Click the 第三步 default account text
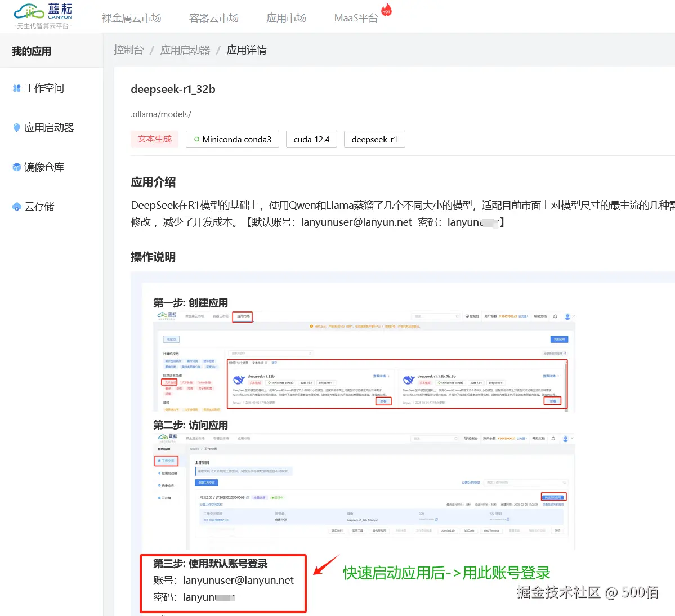Screen dimensions: 675x616 223,583
